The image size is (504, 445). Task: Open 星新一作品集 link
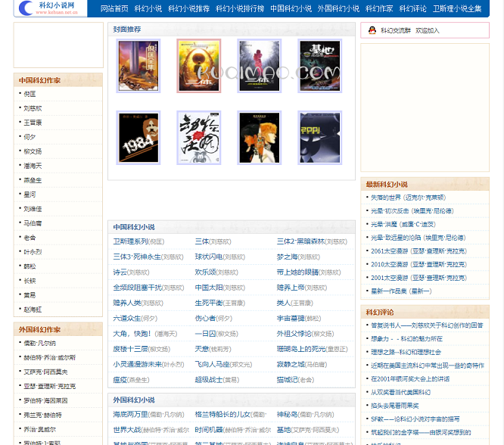pos(401,291)
